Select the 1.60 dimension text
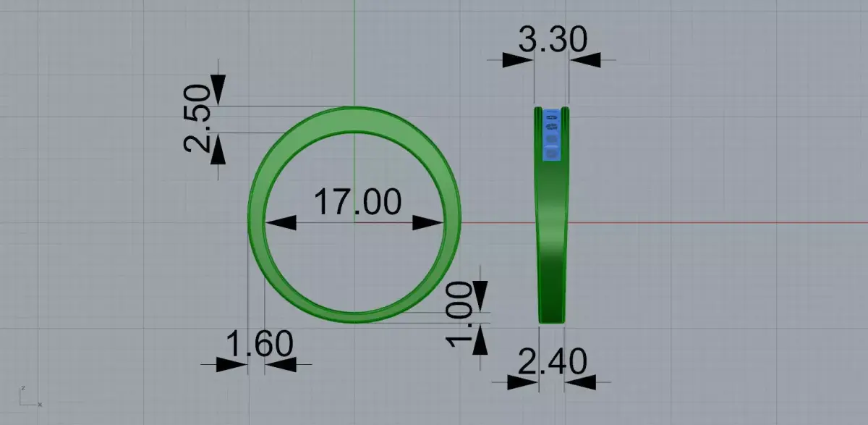This screenshot has height=425, width=868. point(259,345)
